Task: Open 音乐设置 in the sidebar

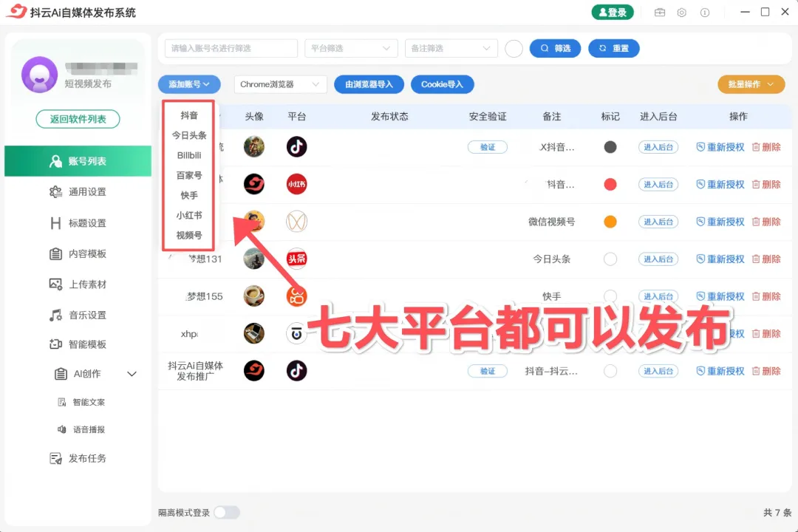Action: pos(78,315)
